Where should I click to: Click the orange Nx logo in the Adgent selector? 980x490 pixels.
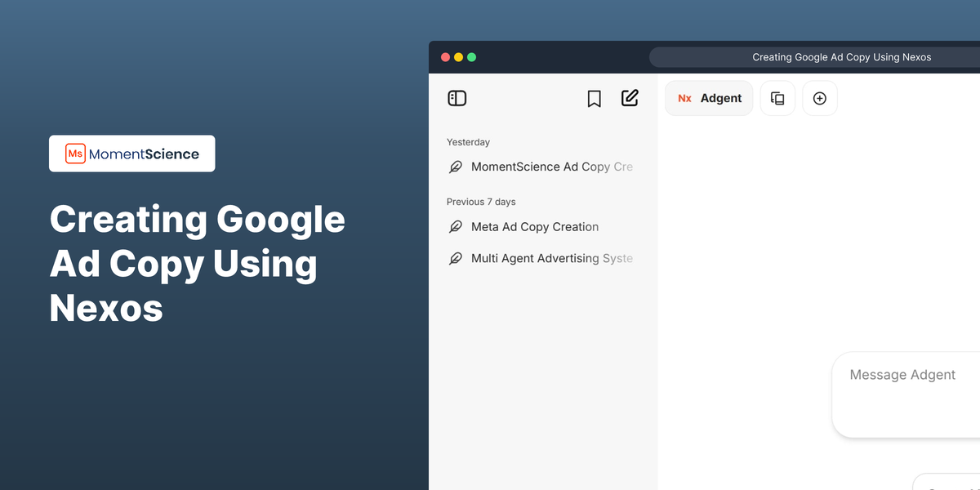pyautogui.click(x=684, y=98)
